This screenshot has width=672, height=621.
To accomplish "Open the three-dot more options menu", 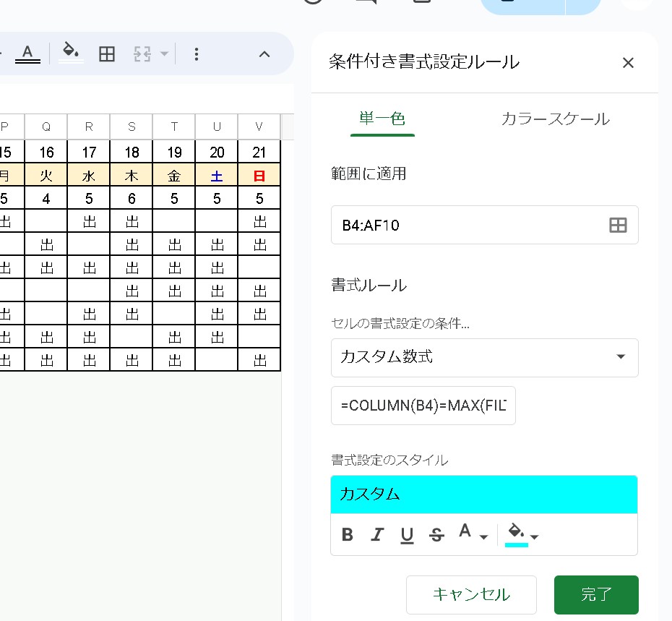I will [197, 54].
